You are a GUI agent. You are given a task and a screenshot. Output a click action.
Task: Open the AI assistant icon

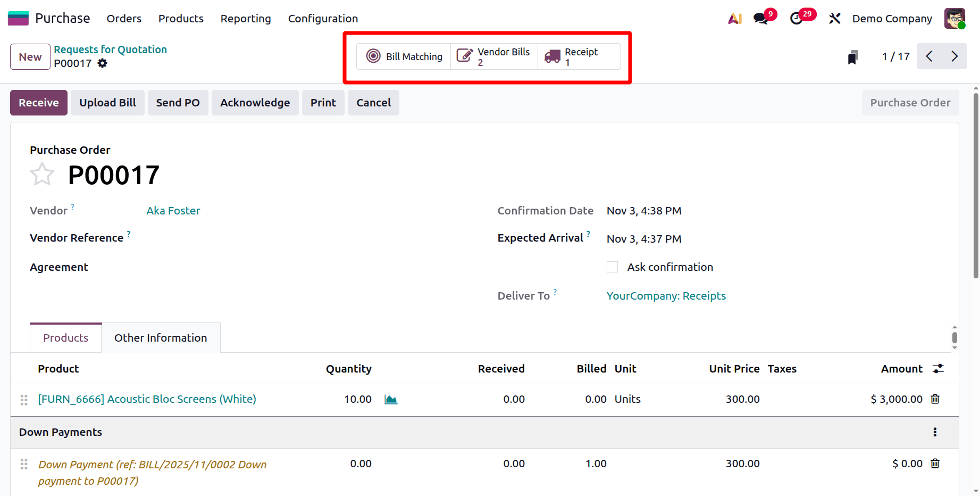[x=735, y=18]
